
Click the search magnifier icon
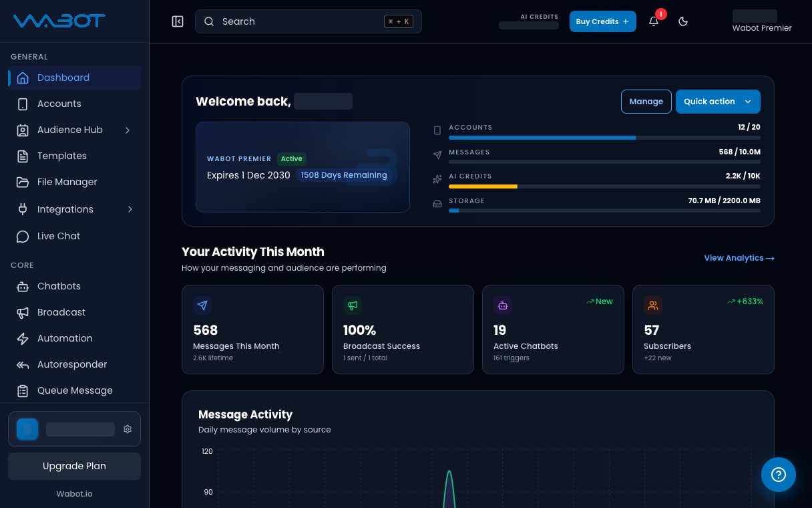[x=209, y=21]
